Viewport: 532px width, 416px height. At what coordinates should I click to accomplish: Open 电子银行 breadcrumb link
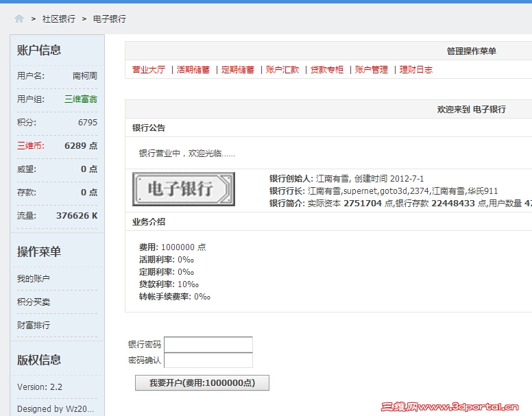(x=110, y=19)
